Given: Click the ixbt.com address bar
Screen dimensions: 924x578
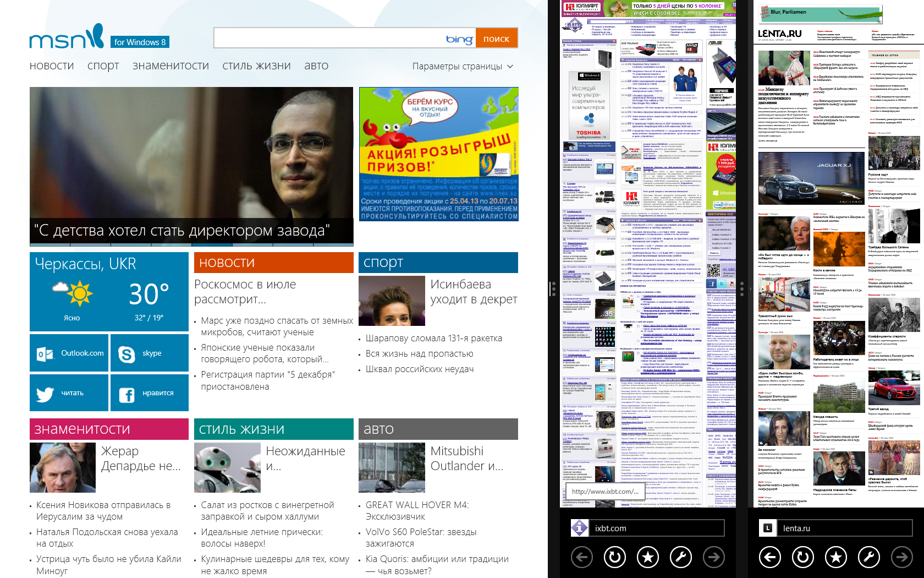Looking at the screenshot, I should click(x=657, y=528).
